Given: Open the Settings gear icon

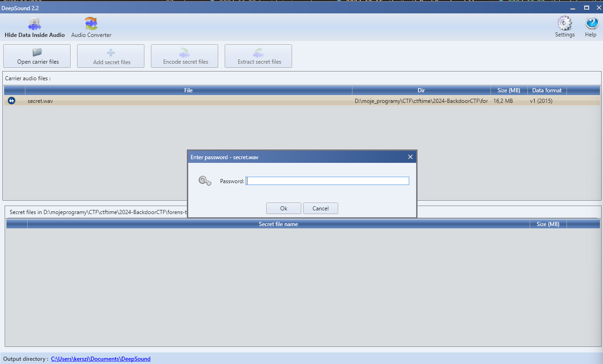Looking at the screenshot, I should (565, 24).
